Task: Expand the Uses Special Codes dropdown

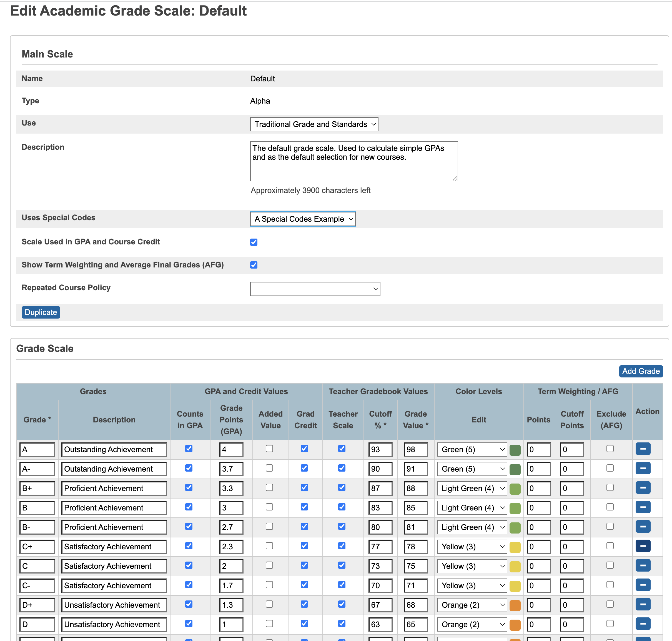Action: [x=303, y=219]
